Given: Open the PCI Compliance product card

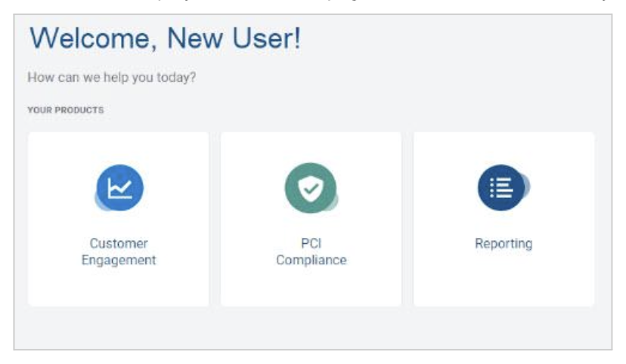Looking at the screenshot, I should 311,219.
